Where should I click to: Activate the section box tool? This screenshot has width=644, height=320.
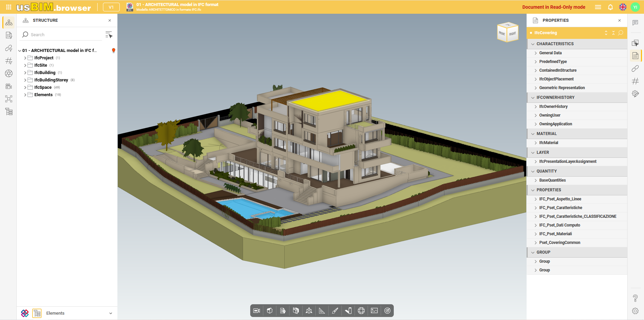tap(296, 311)
